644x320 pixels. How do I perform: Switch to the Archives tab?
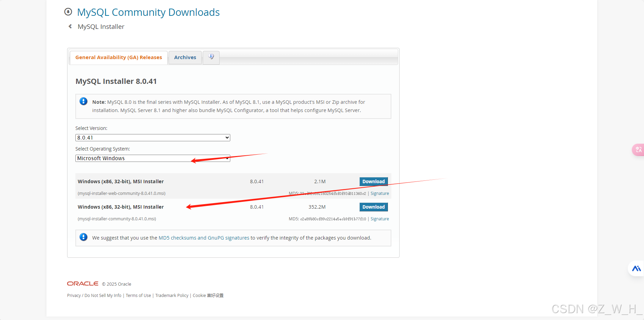click(x=185, y=57)
